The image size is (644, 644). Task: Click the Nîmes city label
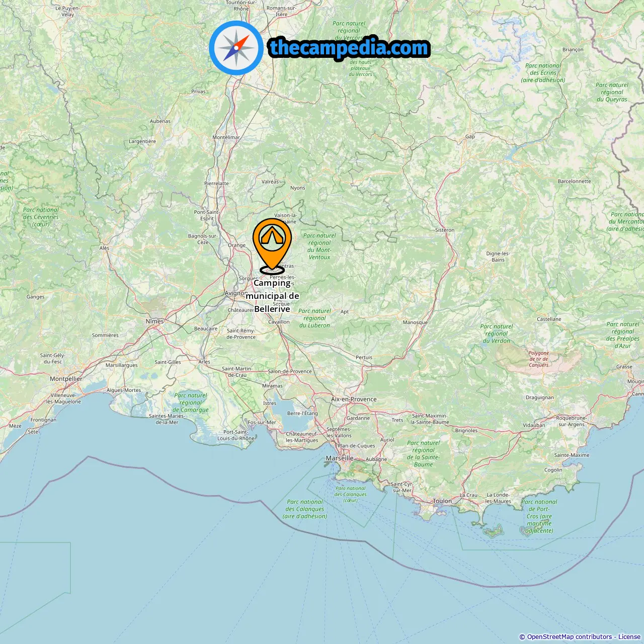[154, 321]
